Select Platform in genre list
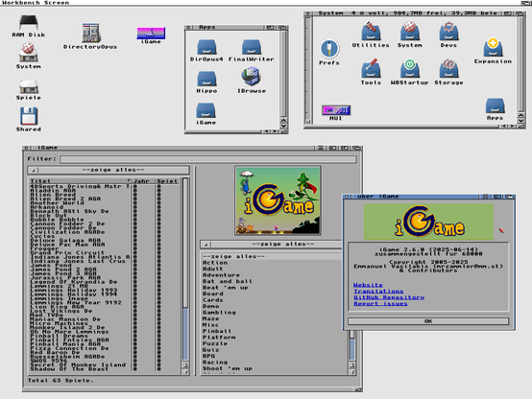Viewport: 532px width, 399px height. [x=219, y=338]
